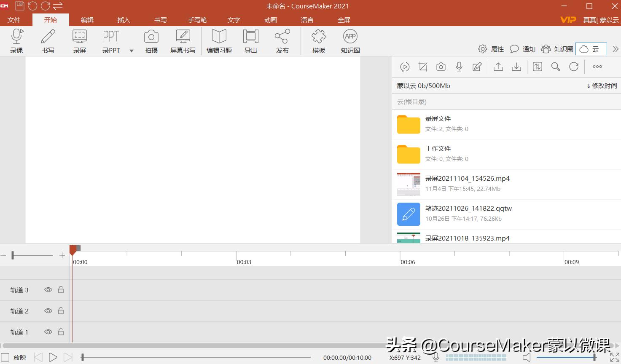
Task: Open the 属性 properties panel
Action: (491, 49)
